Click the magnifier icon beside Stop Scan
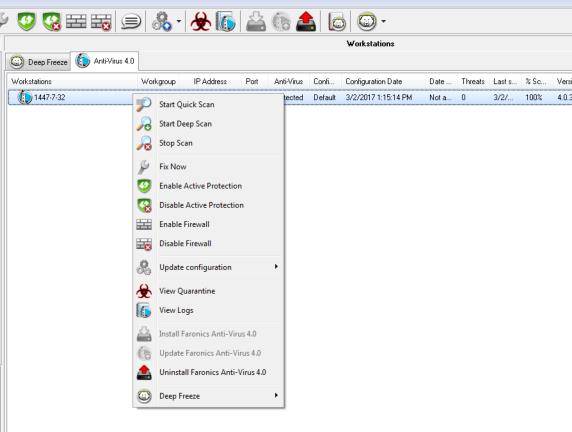 point(144,143)
